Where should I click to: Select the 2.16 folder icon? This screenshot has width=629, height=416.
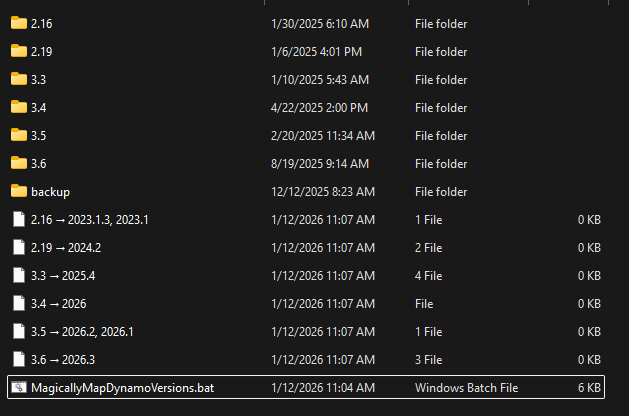coord(18,23)
